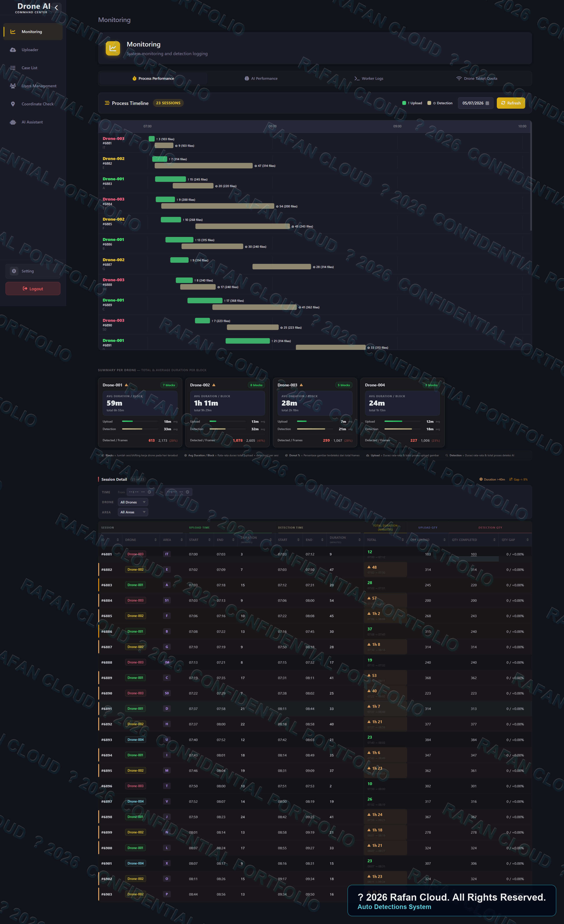The height and width of the screenshot is (924, 564).
Task: Switch to Worker Logs tab
Action: coord(369,78)
